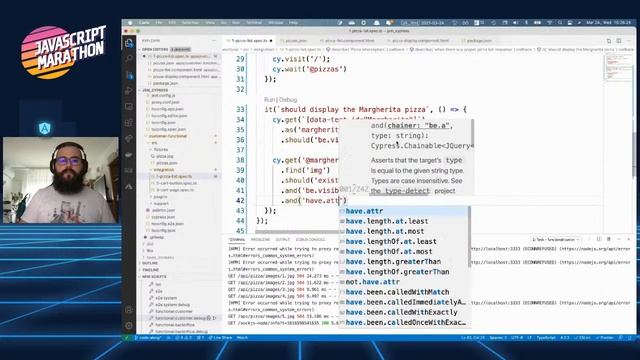Open the Manage gear icon in activity bar
The height and width of the screenshot is (360, 640).
click(x=129, y=325)
